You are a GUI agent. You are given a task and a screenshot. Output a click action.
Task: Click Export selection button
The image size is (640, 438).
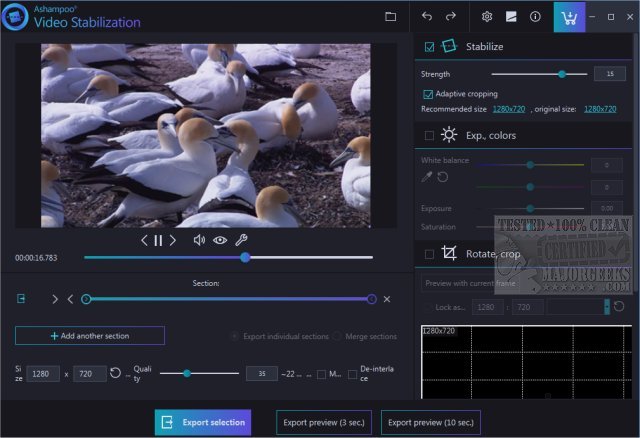203,422
